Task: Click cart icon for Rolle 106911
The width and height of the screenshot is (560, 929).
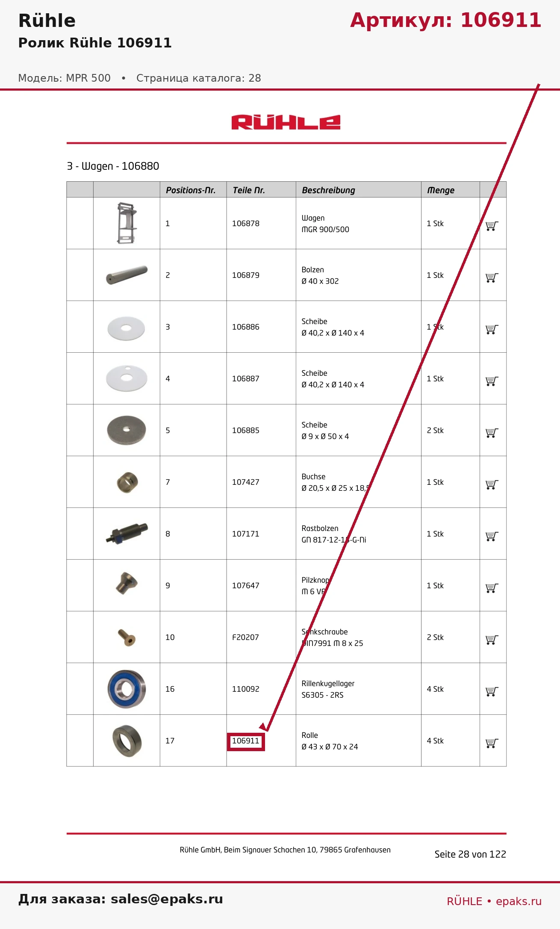Action: click(x=492, y=743)
